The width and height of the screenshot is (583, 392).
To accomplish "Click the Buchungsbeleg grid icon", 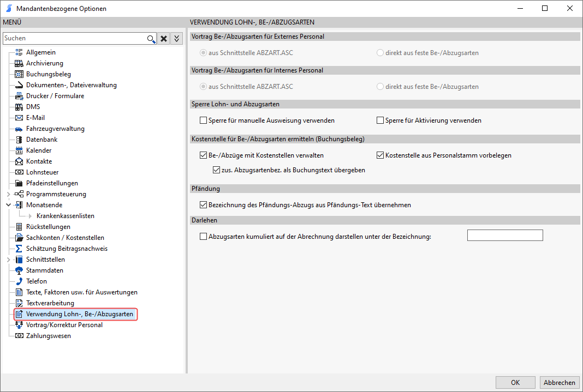I will click(x=19, y=74).
